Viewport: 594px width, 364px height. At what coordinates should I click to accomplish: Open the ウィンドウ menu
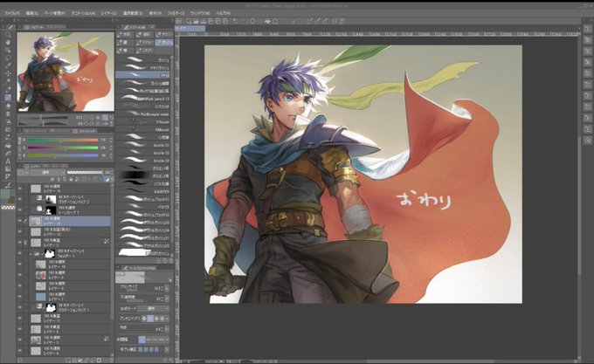pyautogui.click(x=200, y=13)
